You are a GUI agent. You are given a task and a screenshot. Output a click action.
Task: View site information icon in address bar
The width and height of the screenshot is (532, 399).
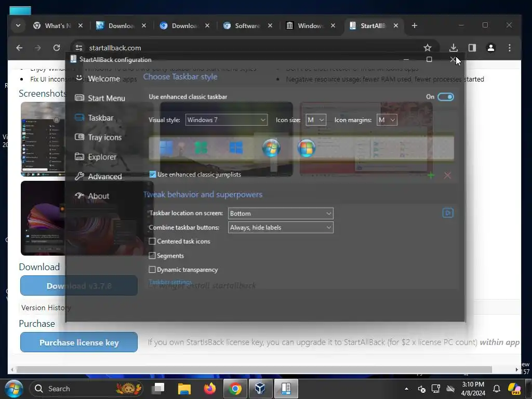79,48
